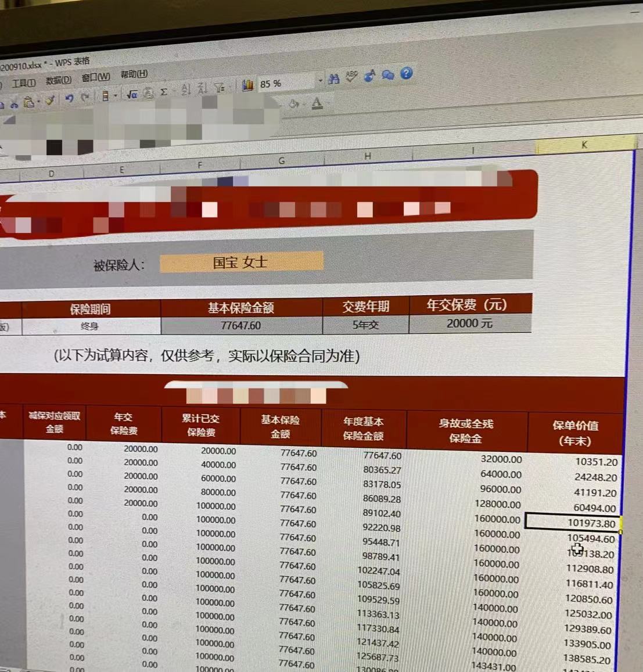
Task: Run spell check ABC icon
Action: point(351,77)
